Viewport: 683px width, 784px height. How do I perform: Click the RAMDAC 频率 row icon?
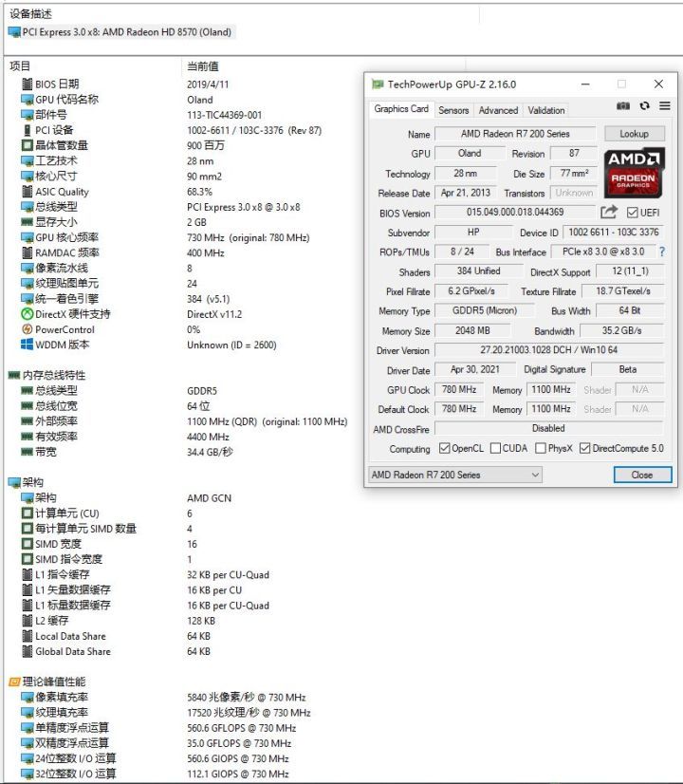tap(27, 252)
